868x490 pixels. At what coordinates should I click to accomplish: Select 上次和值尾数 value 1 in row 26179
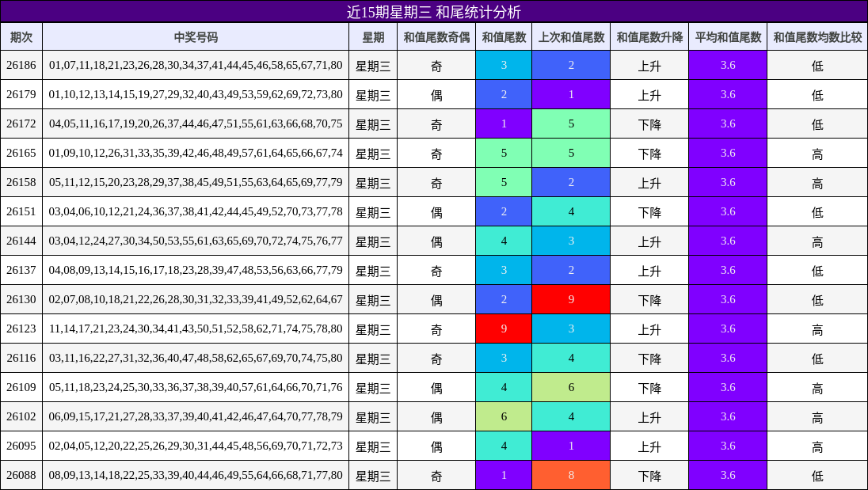click(x=571, y=94)
